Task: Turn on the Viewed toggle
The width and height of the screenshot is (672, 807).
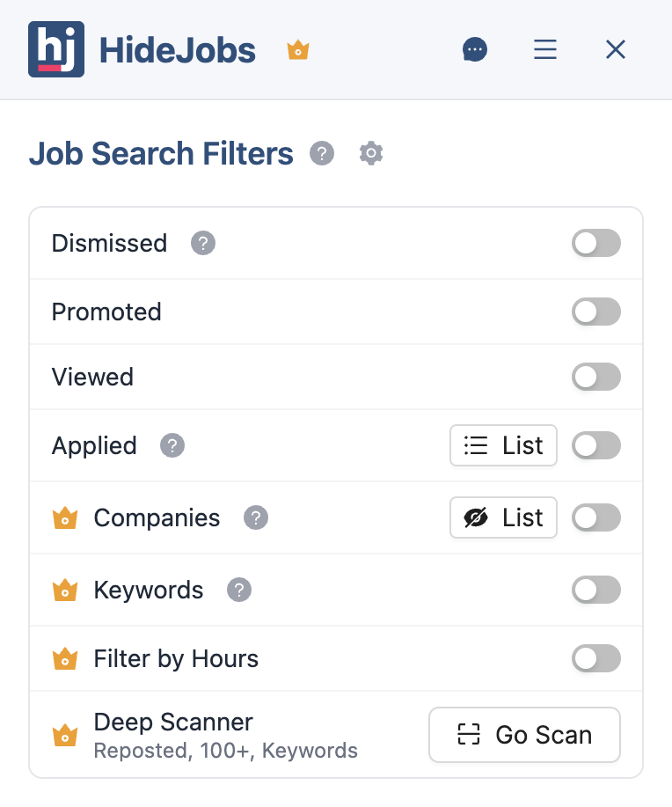Action: [x=596, y=377]
